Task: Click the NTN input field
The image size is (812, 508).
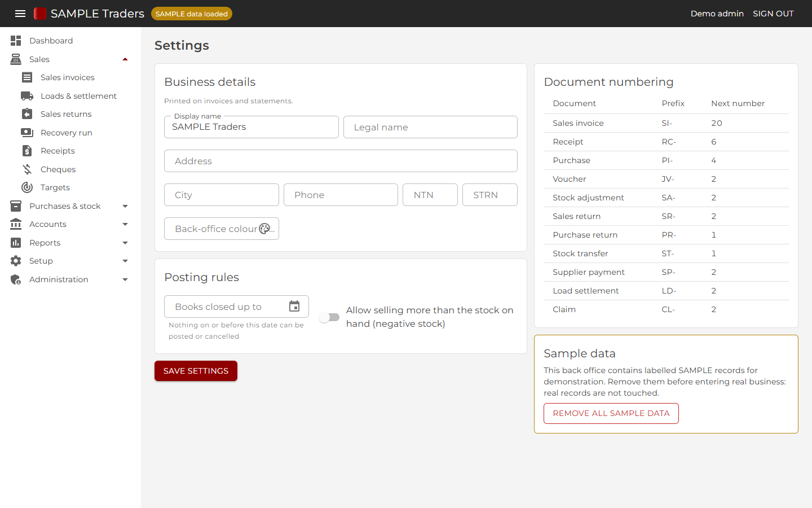Action: pyautogui.click(x=430, y=195)
